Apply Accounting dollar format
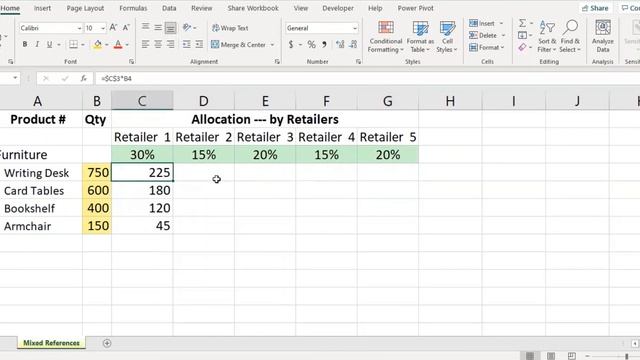 (x=291, y=44)
